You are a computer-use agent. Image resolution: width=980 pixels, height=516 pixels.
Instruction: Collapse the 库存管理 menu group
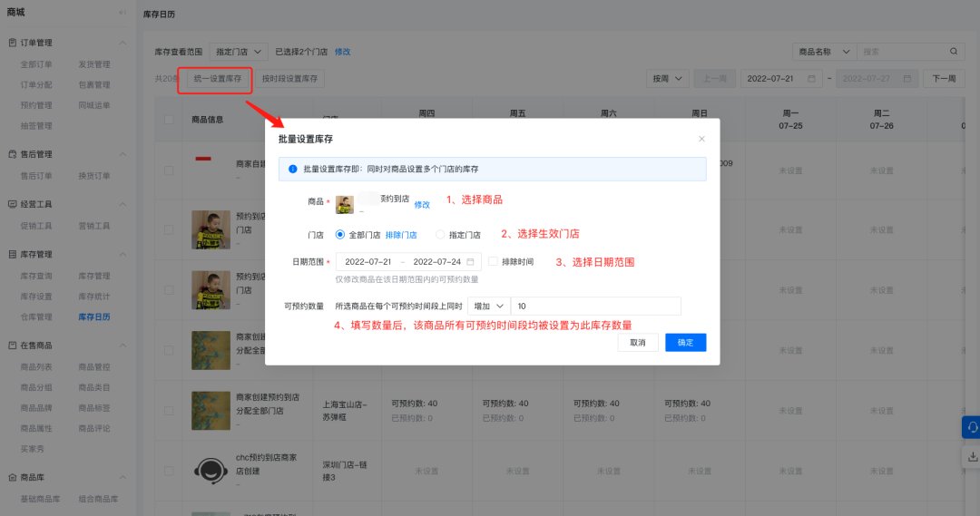point(122,254)
